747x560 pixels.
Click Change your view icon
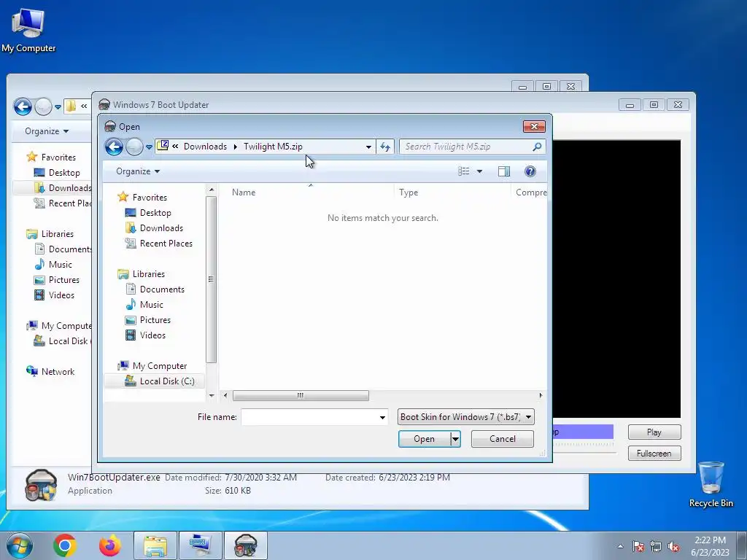pyautogui.click(x=463, y=171)
